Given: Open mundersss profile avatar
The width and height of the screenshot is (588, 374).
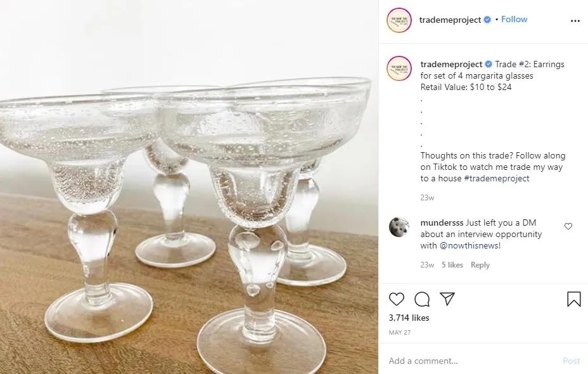Looking at the screenshot, I should pyautogui.click(x=399, y=227).
